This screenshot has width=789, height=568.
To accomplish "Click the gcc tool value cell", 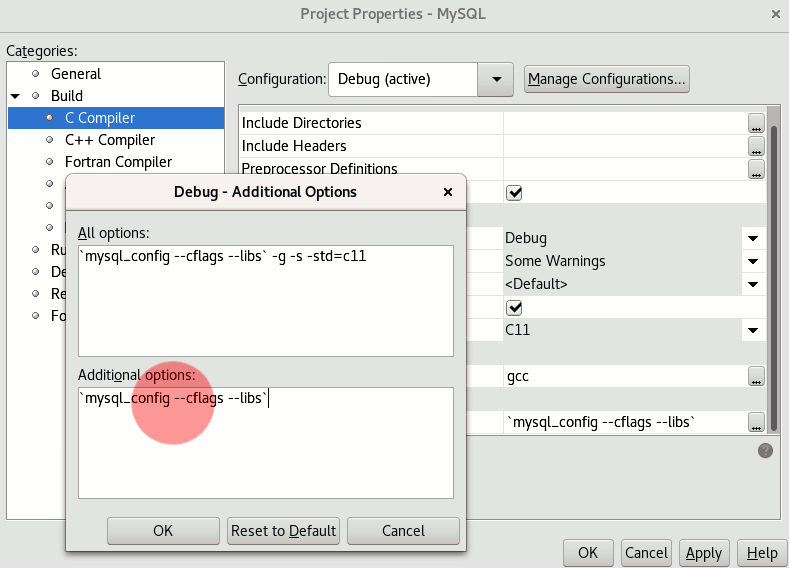I will pos(625,376).
